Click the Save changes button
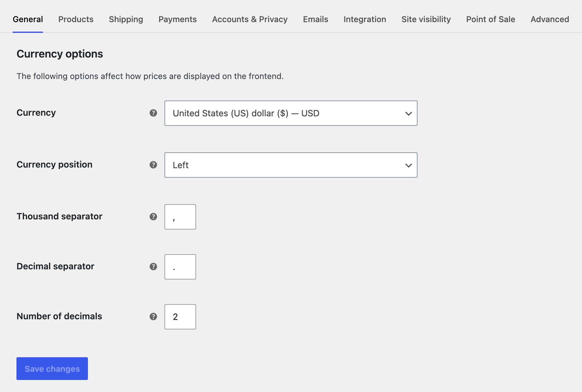The width and height of the screenshot is (582, 392). click(x=52, y=369)
